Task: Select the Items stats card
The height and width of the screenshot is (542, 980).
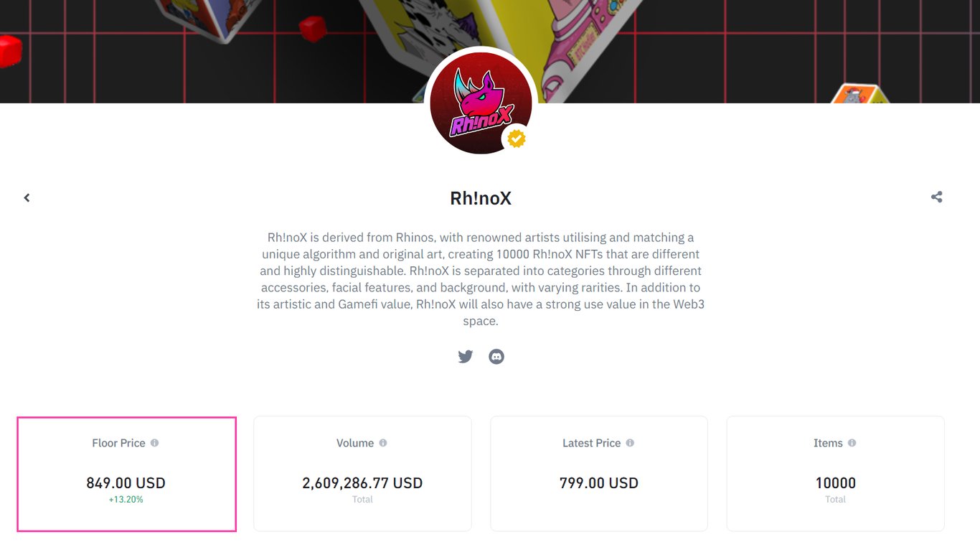Action: [836, 474]
